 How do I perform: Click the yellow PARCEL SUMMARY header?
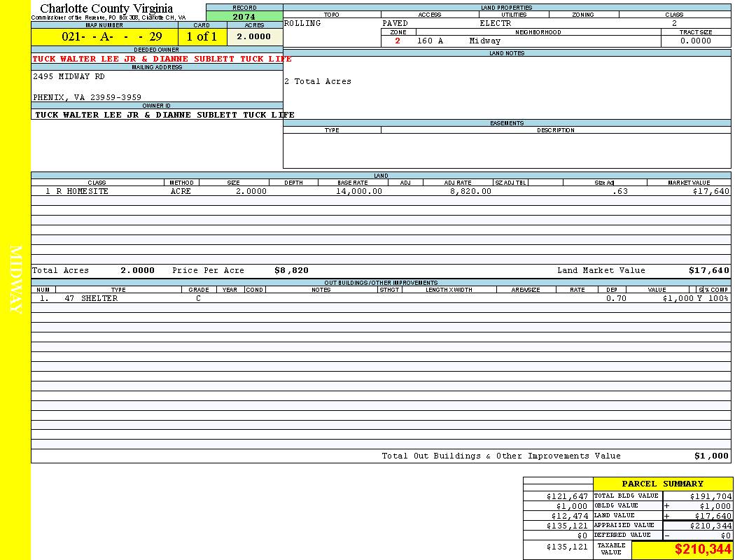coord(662,484)
